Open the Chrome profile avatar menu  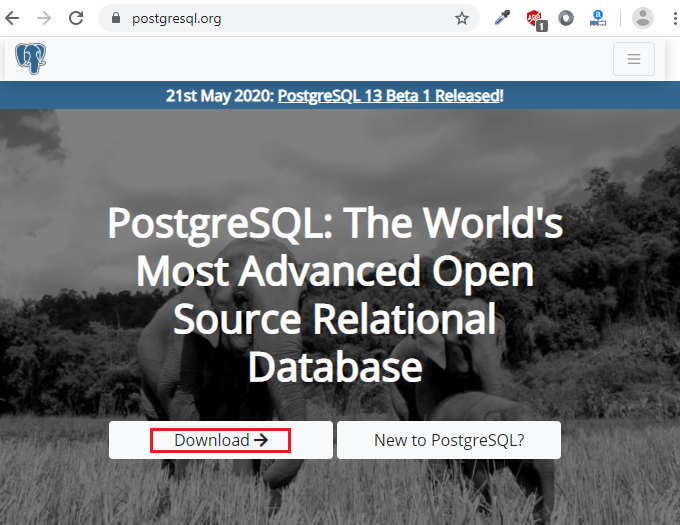(643, 18)
